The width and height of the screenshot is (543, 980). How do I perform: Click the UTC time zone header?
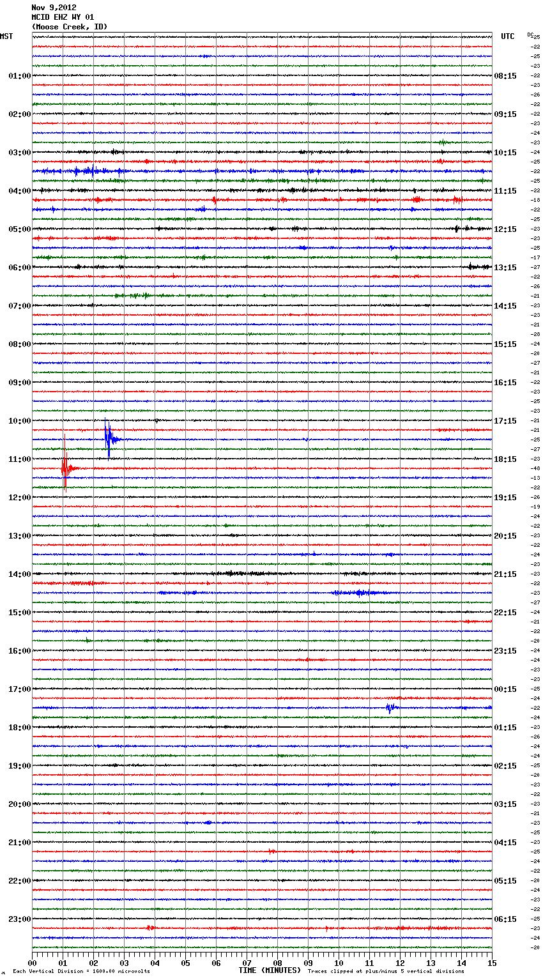[x=508, y=36]
